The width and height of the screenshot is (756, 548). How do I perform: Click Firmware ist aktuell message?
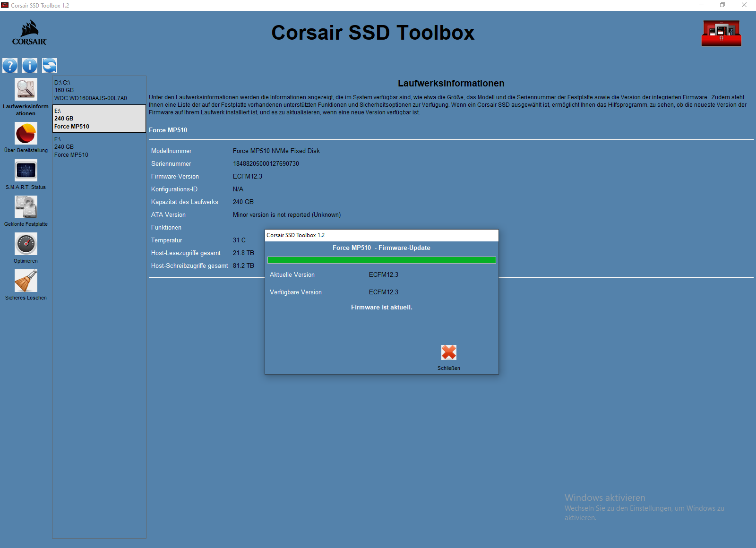point(382,308)
